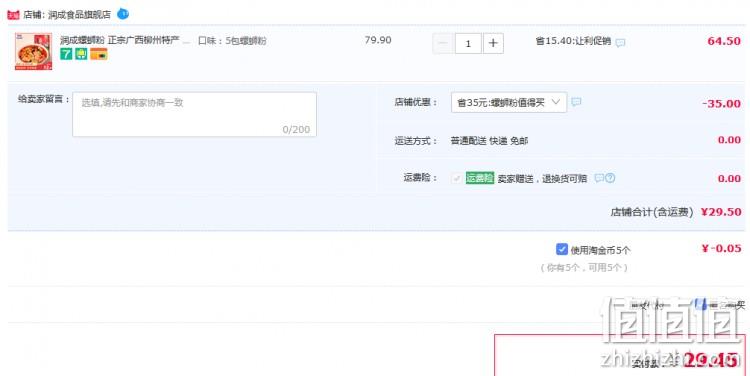Screen dimensions: 750x376
Task: Show promotion details icon beside 省15.40:让利促销
Action: tap(620, 43)
